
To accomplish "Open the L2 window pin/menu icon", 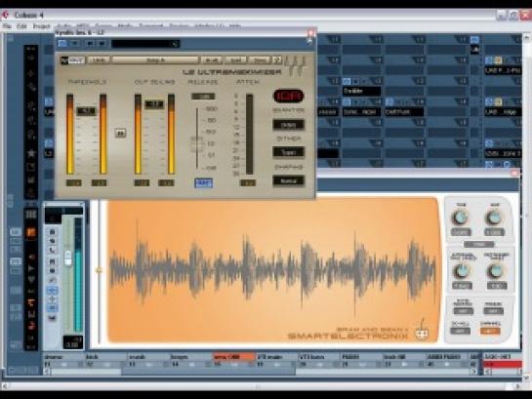I will pos(309,42).
